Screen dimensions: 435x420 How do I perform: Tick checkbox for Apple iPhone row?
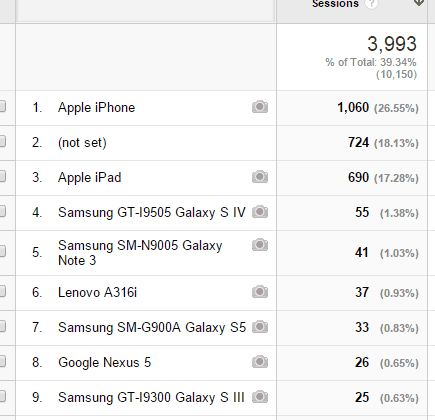coord(2,107)
